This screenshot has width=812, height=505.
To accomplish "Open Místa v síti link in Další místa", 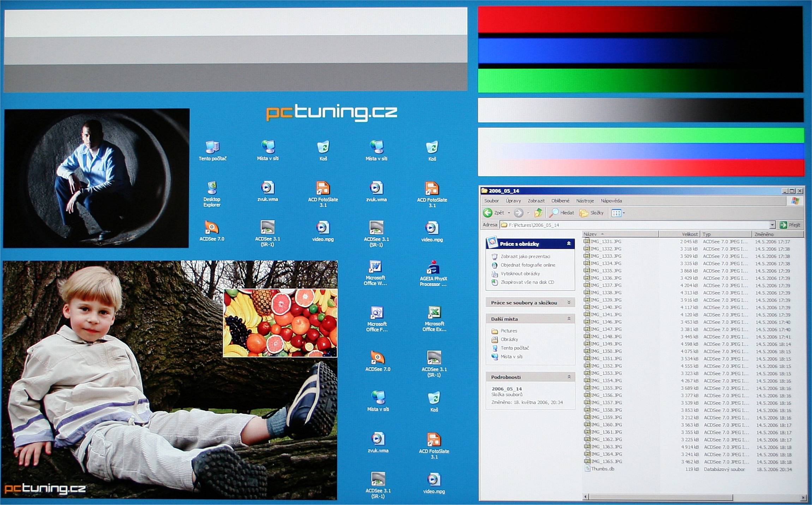I will [x=511, y=356].
